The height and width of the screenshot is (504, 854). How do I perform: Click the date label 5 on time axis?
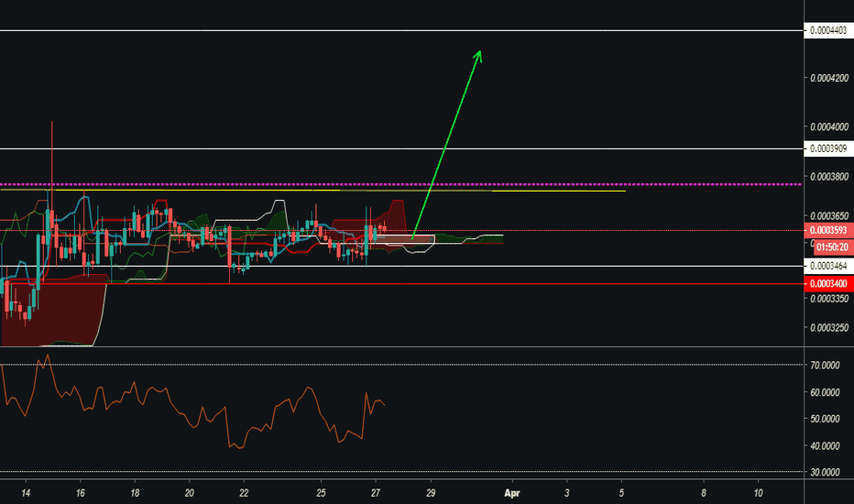click(x=621, y=493)
